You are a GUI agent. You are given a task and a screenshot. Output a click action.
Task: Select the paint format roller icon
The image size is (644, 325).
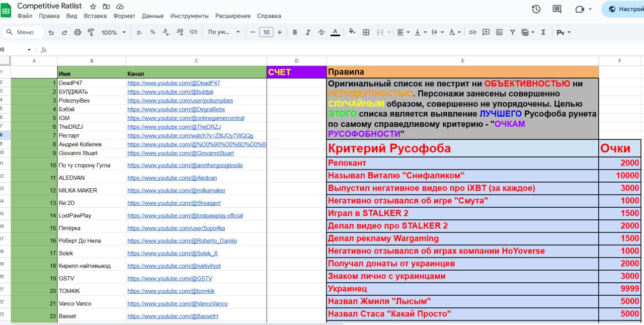pos(91,32)
